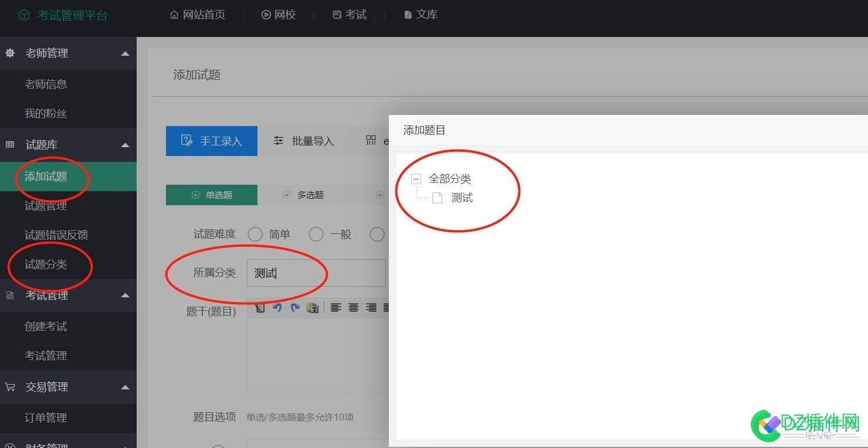Open 试题管理 in the sidebar
This screenshot has width=868, height=448.
(46, 206)
